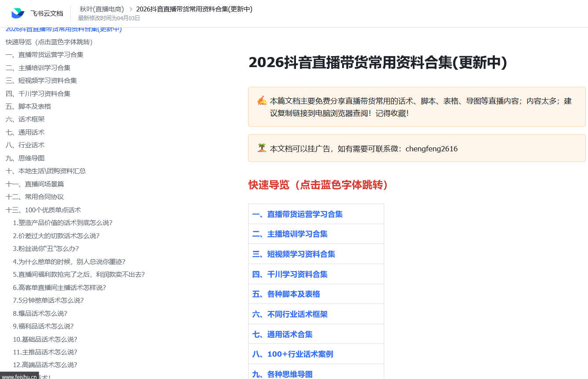Viewport: 588px width, 379px height.
Task: Follow table link 四、千川学习资料合集
Action: tap(290, 275)
